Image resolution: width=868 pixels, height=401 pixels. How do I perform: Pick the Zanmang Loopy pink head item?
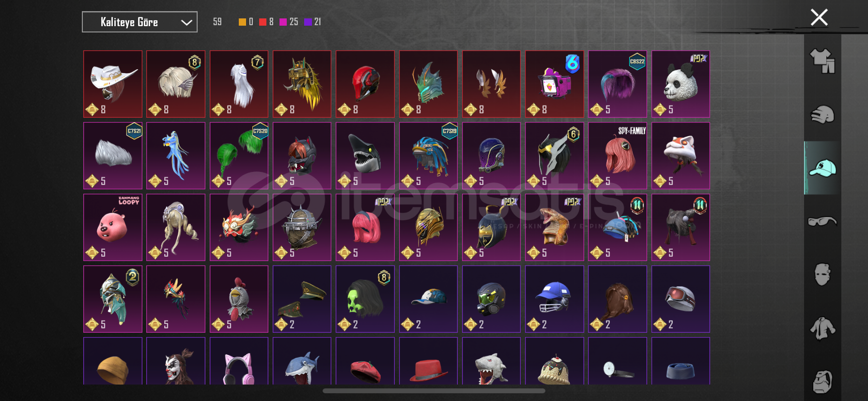(x=113, y=227)
